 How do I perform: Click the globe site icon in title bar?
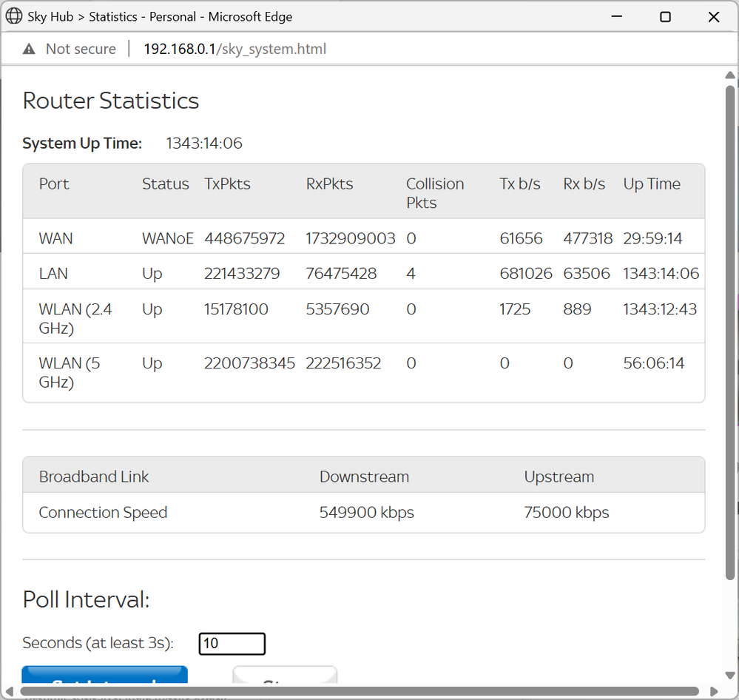(14, 16)
